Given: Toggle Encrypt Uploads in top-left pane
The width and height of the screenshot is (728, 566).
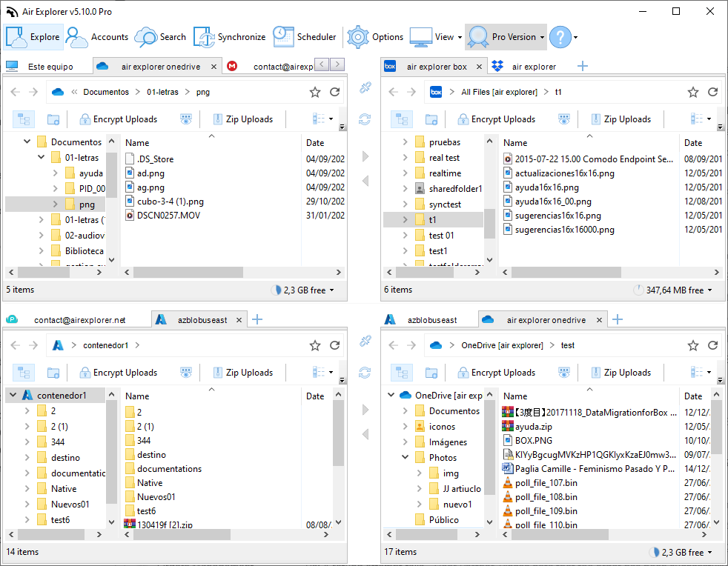Looking at the screenshot, I should (118, 119).
